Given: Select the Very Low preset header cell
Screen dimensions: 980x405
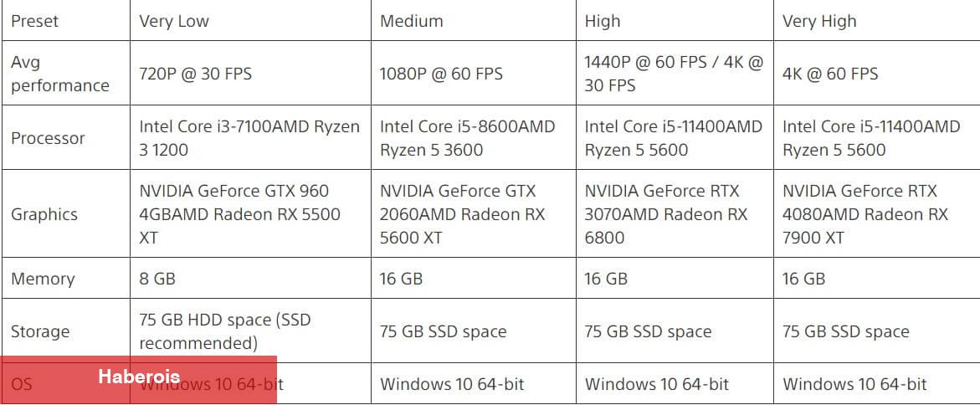Looking at the screenshot, I should (250, 21).
